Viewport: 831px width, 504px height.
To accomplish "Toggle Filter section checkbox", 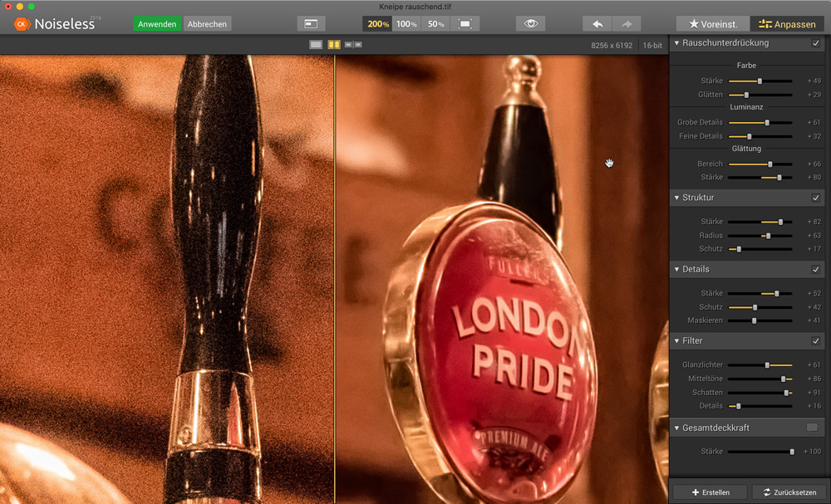I will 816,341.
